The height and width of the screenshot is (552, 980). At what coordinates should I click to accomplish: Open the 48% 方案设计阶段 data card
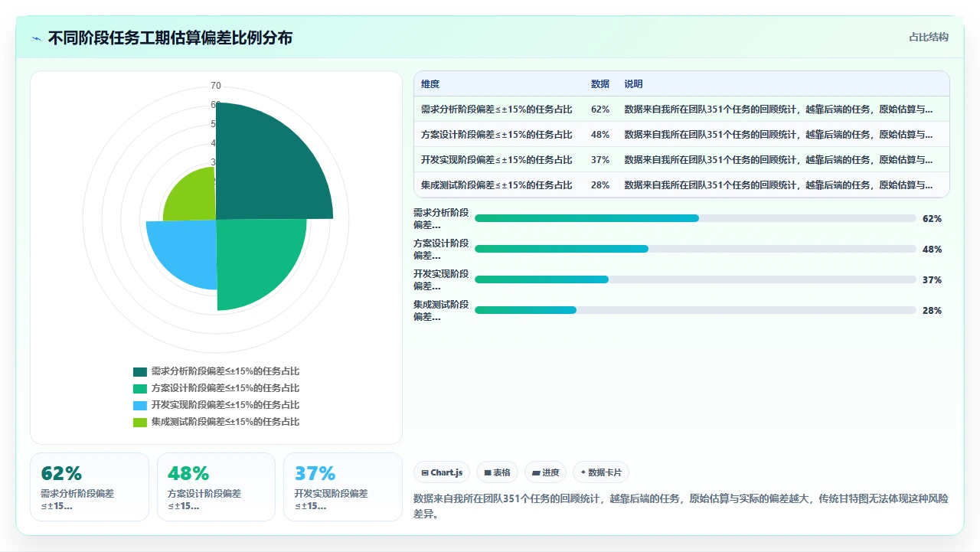pos(216,487)
